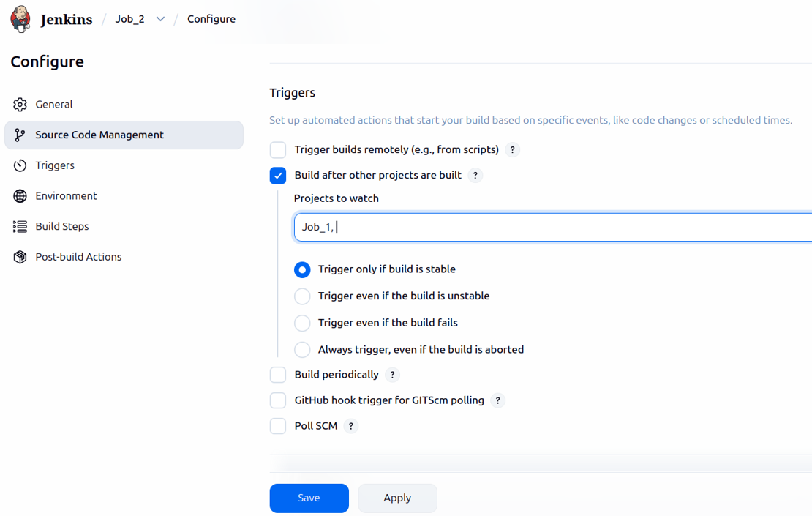Choose Always trigger, even if build is aborted
Screen dimensions: 812x516
point(302,350)
